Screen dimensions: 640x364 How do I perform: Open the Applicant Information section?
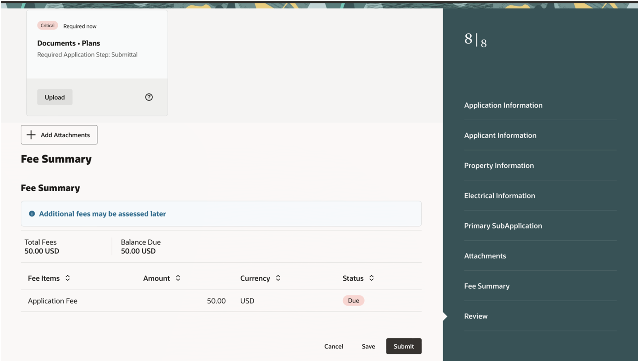500,135
